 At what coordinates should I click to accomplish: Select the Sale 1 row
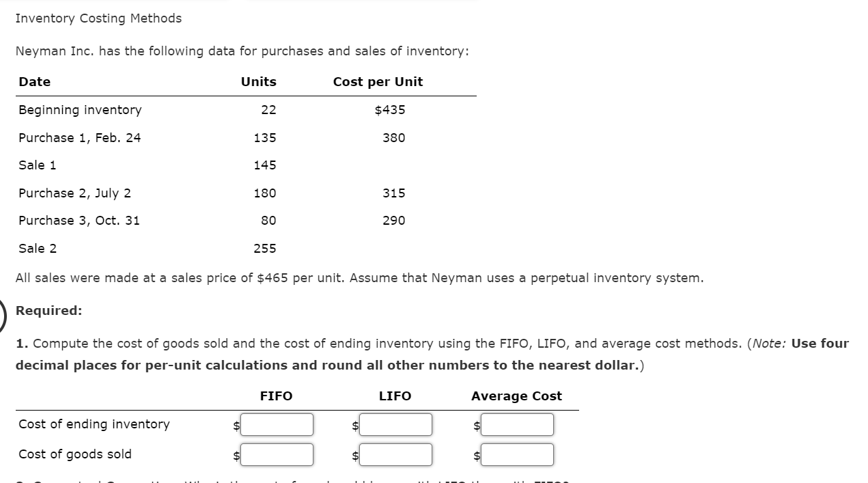(38, 165)
